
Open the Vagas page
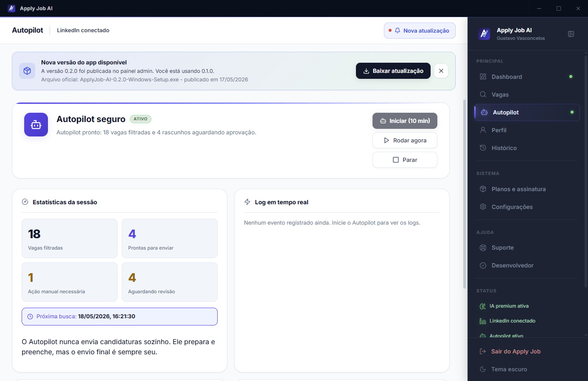[x=527, y=95]
